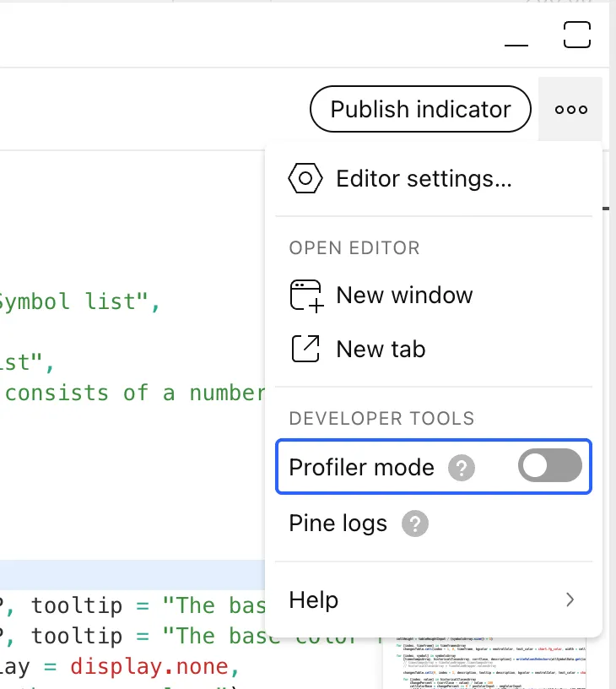Open Pine logs from developer tools
This screenshot has width=616, height=689.
click(x=338, y=524)
